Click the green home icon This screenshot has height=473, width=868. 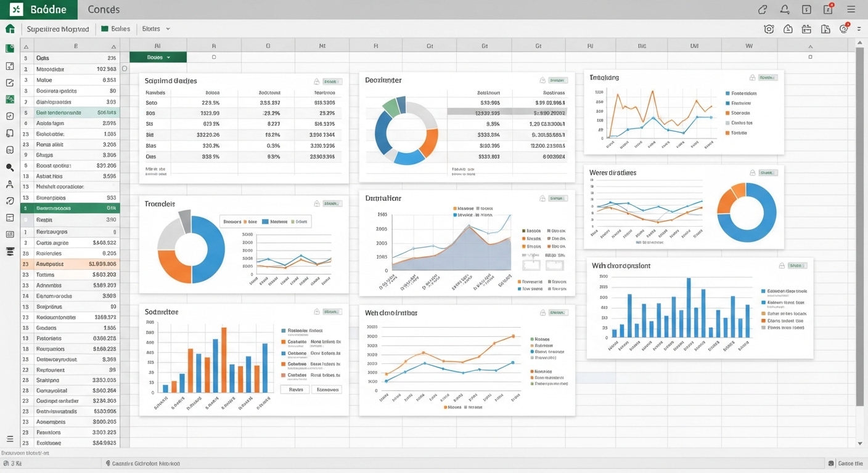(10, 29)
